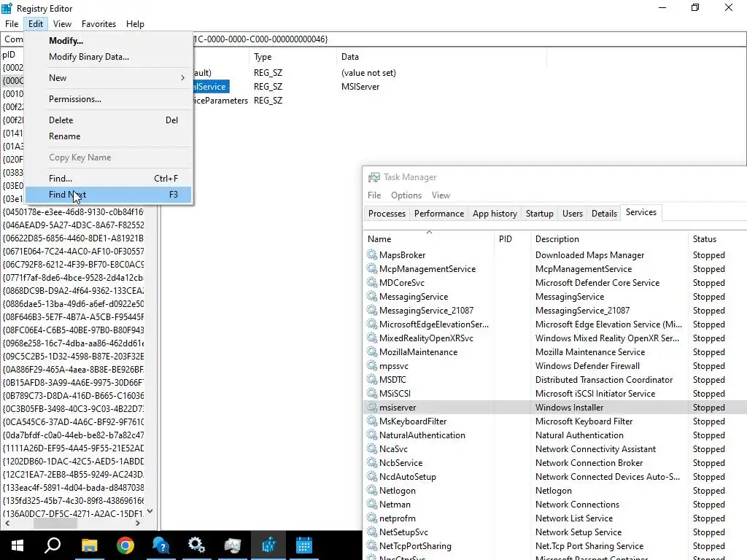Click the MessagingService gear icon

[371, 296]
